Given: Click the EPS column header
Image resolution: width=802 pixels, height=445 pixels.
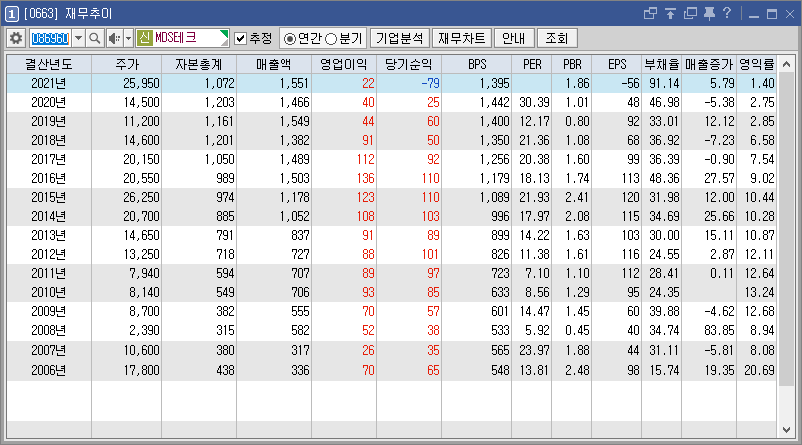Looking at the screenshot, I should point(617,64).
